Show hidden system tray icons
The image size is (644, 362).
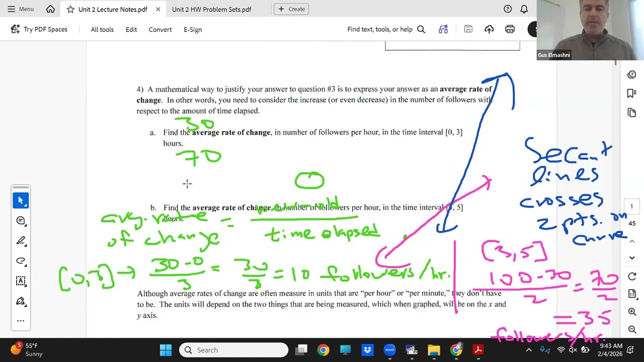click(529, 350)
